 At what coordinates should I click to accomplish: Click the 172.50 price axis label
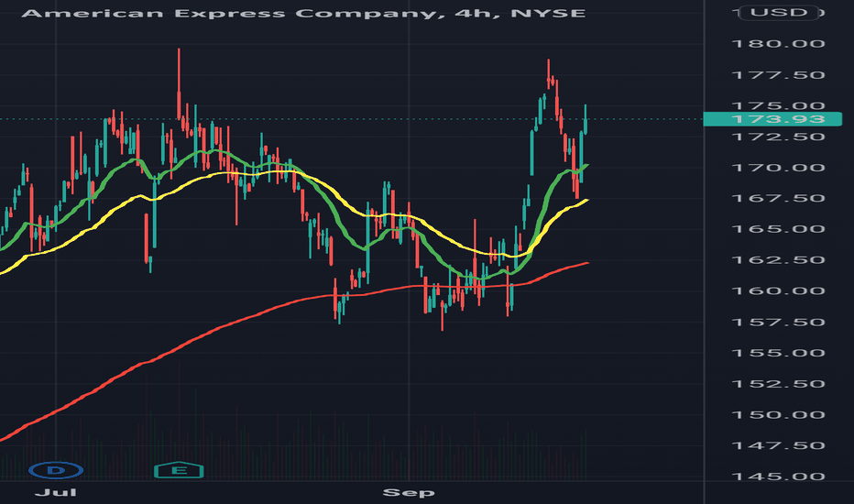[x=778, y=137]
